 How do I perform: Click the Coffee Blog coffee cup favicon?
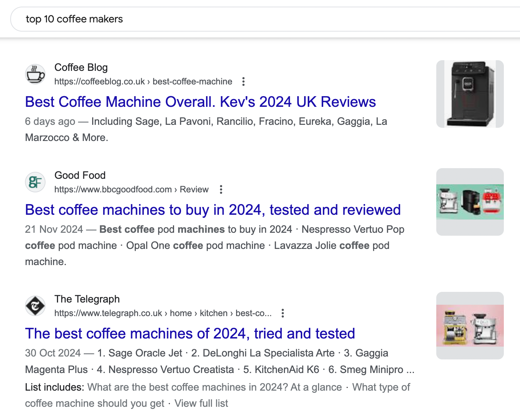coord(35,74)
